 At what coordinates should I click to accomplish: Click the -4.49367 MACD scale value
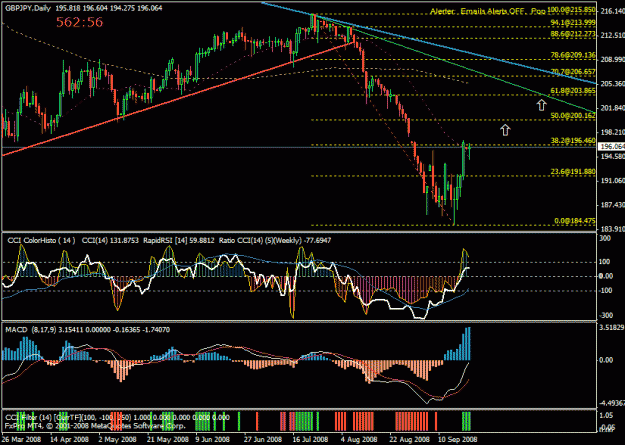pyautogui.click(x=613, y=402)
